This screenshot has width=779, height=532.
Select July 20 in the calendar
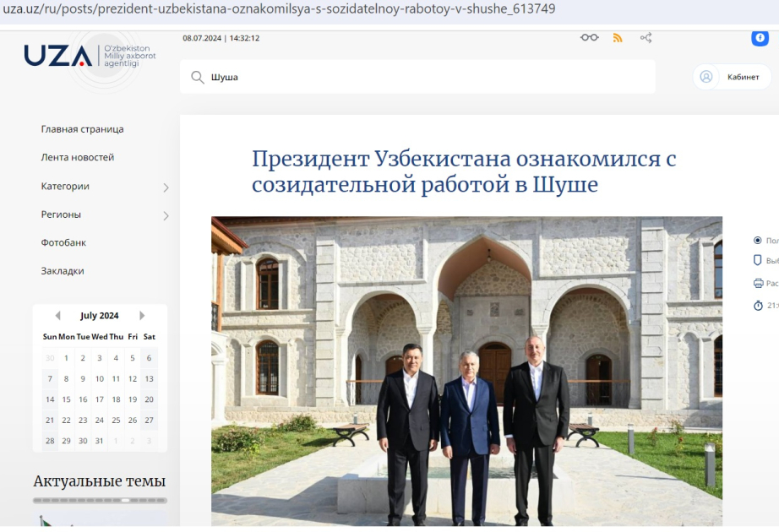[x=149, y=399]
